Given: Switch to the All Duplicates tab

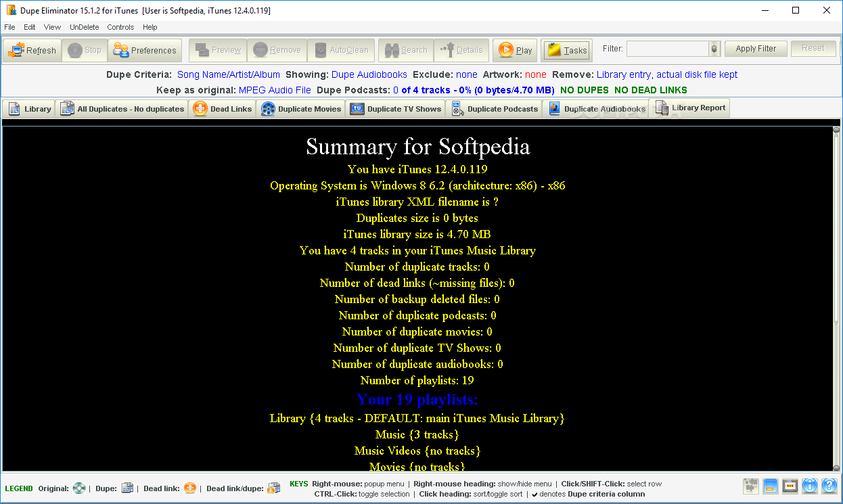Looking at the screenshot, I should point(122,109).
